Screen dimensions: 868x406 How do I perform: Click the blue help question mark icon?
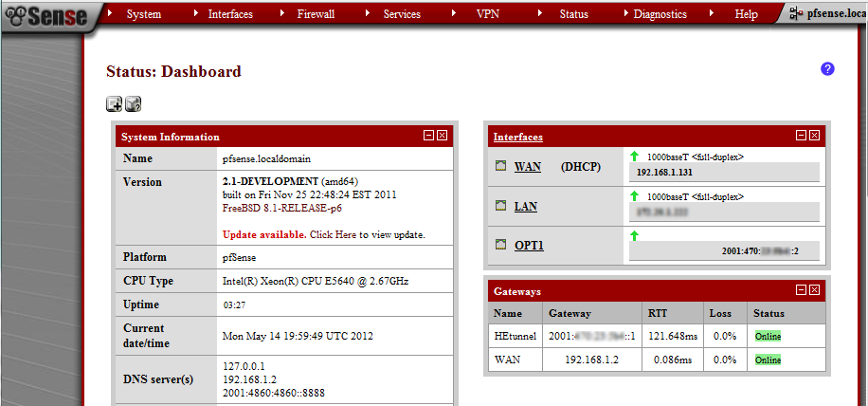(827, 69)
